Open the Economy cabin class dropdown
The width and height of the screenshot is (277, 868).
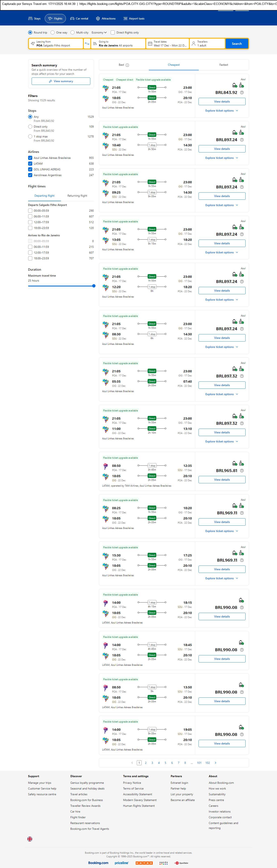tap(99, 33)
